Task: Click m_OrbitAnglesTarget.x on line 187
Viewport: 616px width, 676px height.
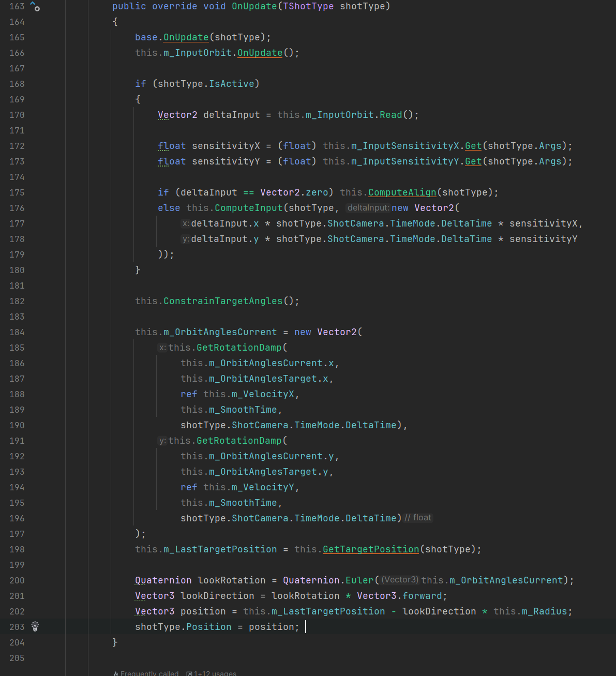Action: pos(268,379)
